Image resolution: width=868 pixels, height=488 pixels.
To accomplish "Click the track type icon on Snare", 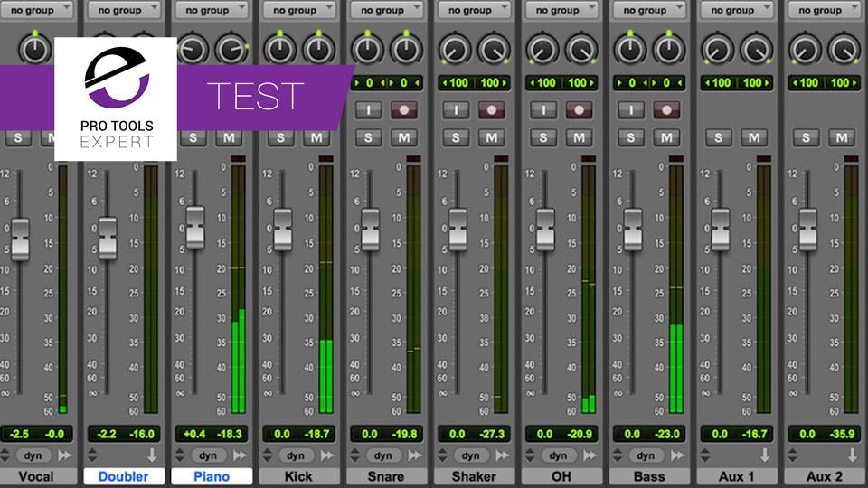I will coord(415,455).
